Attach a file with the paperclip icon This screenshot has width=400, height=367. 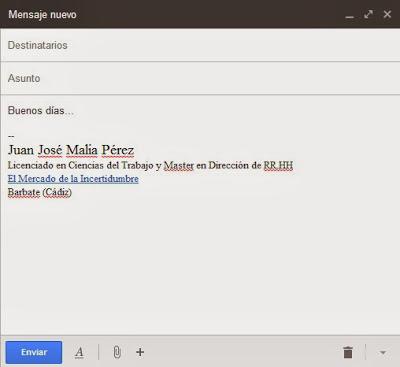tap(117, 352)
